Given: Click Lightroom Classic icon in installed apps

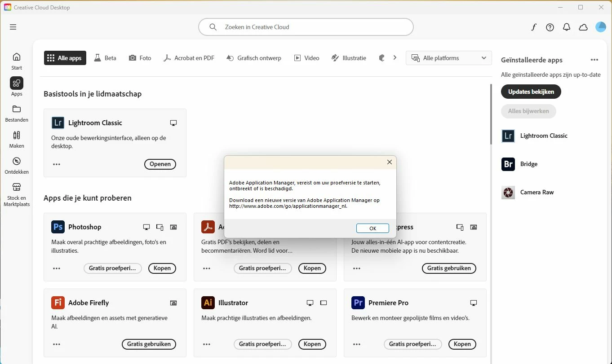Looking at the screenshot, I should pos(508,136).
